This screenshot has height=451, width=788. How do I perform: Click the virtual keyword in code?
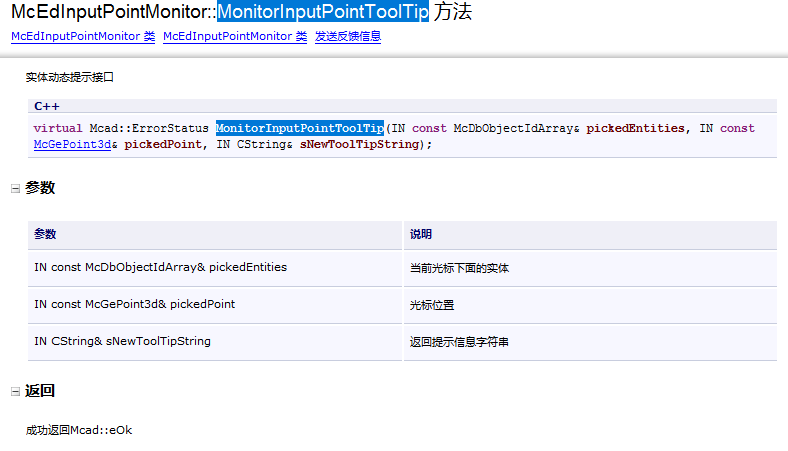coord(58,128)
